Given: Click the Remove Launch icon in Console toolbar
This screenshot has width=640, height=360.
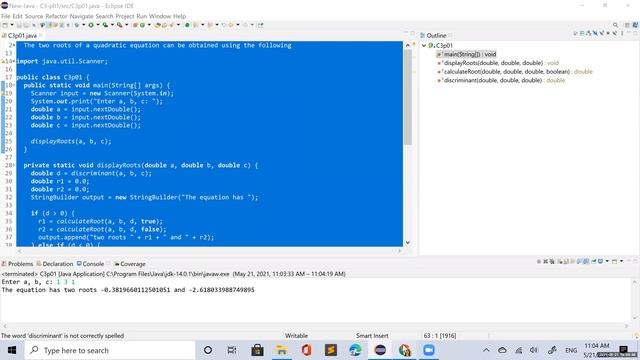Looking at the screenshot, I should 546,261.
